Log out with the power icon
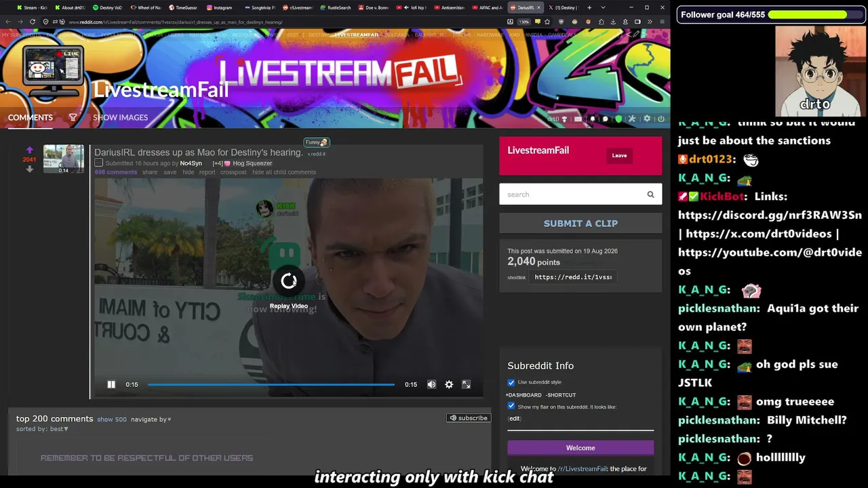This screenshot has width=868, height=488. coord(660,119)
